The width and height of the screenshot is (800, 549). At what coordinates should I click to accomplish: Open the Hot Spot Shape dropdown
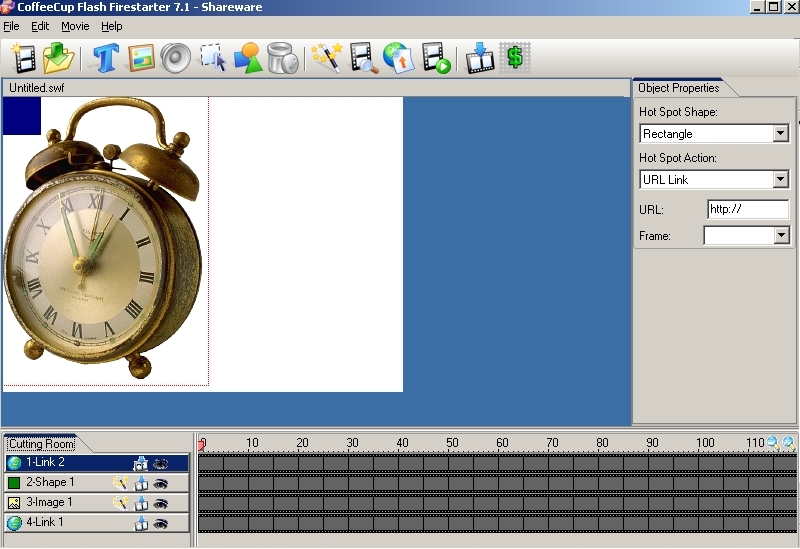[780, 133]
